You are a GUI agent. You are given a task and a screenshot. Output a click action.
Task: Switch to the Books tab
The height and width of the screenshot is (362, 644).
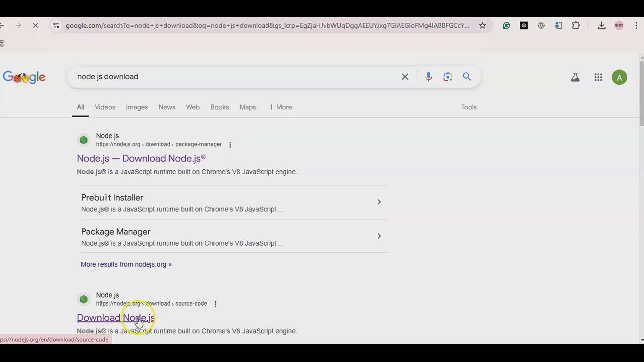(x=220, y=107)
